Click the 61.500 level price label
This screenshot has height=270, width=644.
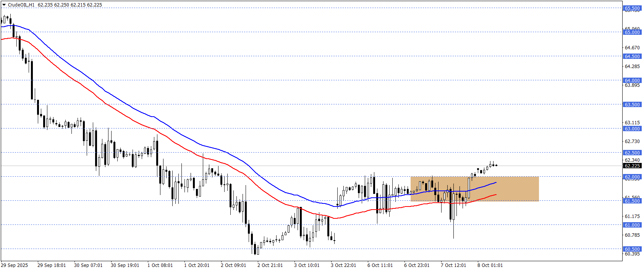[x=632, y=201]
